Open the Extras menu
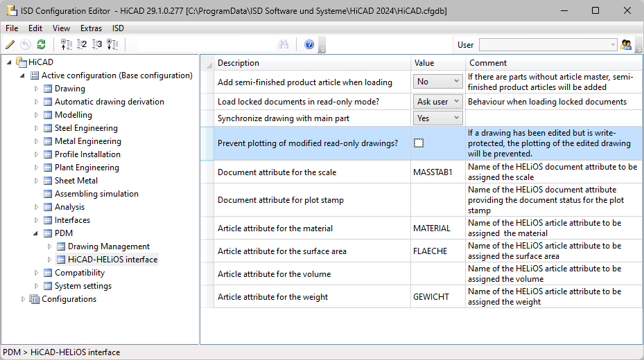The height and width of the screenshot is (360, 644). click(x=91, y=28)
